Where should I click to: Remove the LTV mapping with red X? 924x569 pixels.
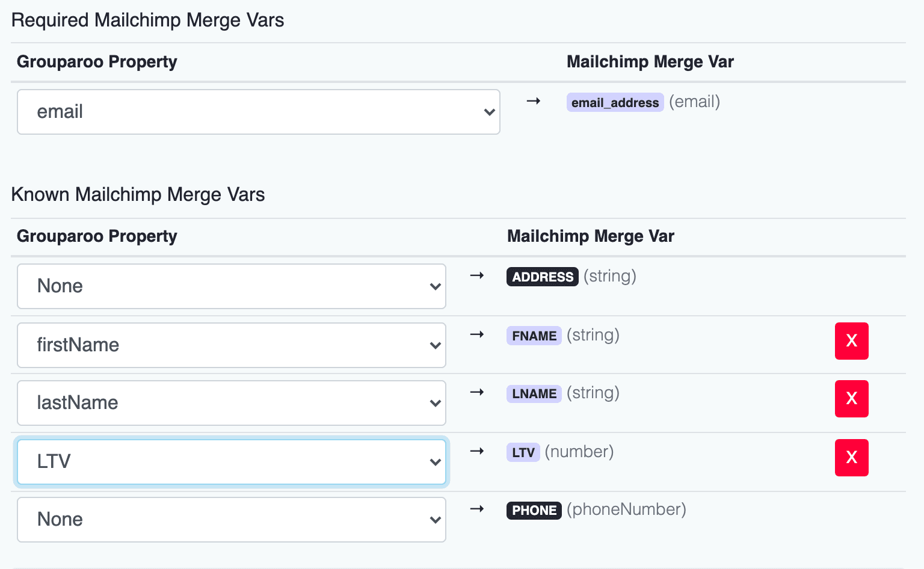click(852, 458)
